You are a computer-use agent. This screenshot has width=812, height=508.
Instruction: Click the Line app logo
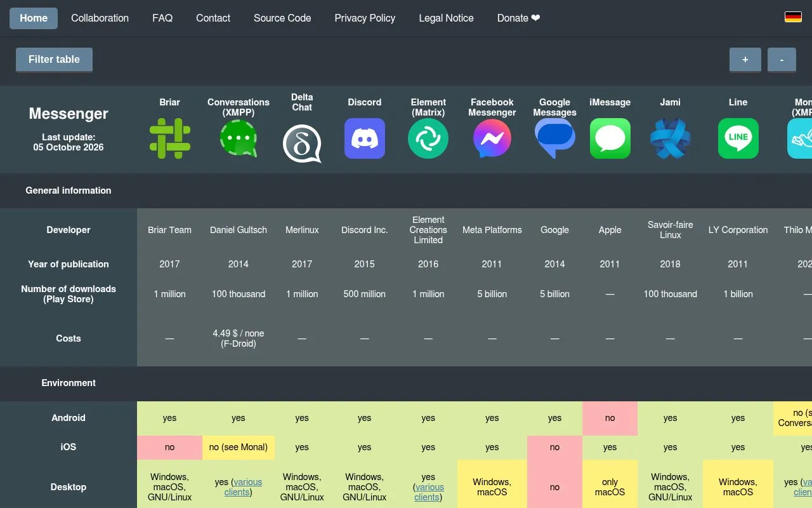click(738, 138)
